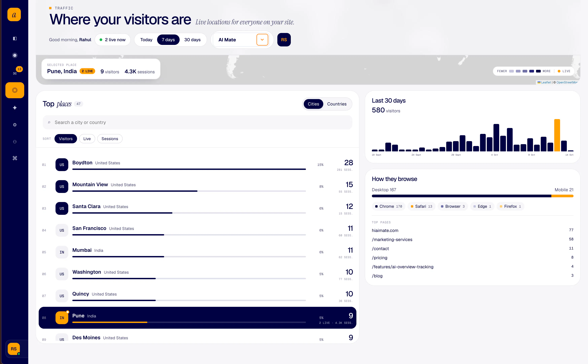588x364 pixels.
Task: Click the US badge beside Boydton
Action: pos(62,165)
